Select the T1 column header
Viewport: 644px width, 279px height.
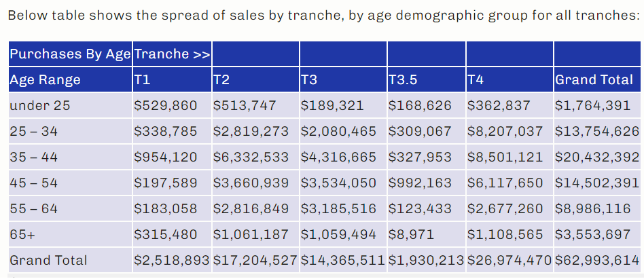click(x=172, y=79)
